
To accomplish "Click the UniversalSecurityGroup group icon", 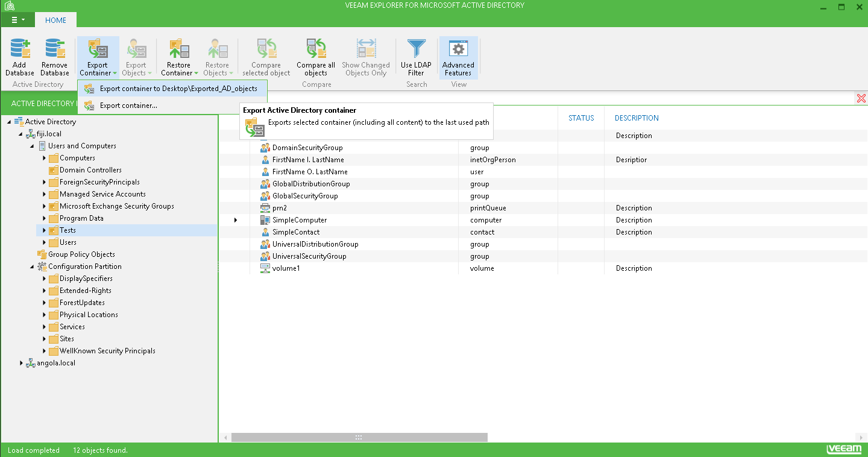I will tap(265, 256).
